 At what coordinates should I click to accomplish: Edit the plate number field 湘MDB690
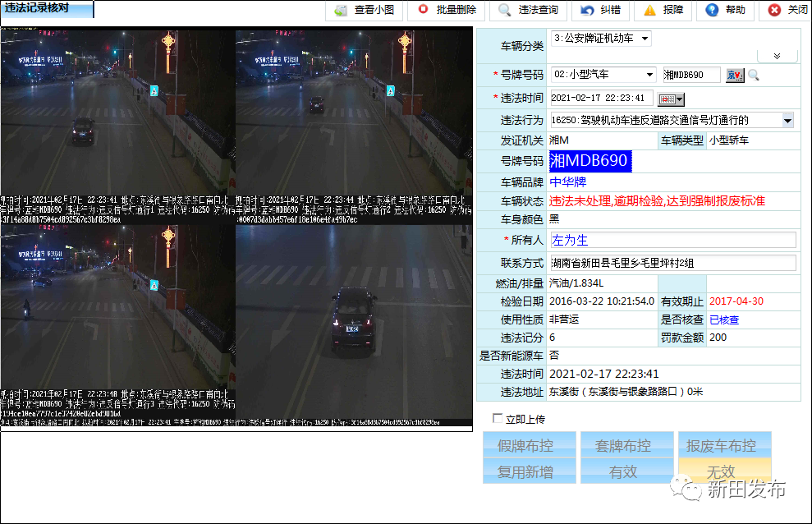pyautogui.click(x=691, y=75)
